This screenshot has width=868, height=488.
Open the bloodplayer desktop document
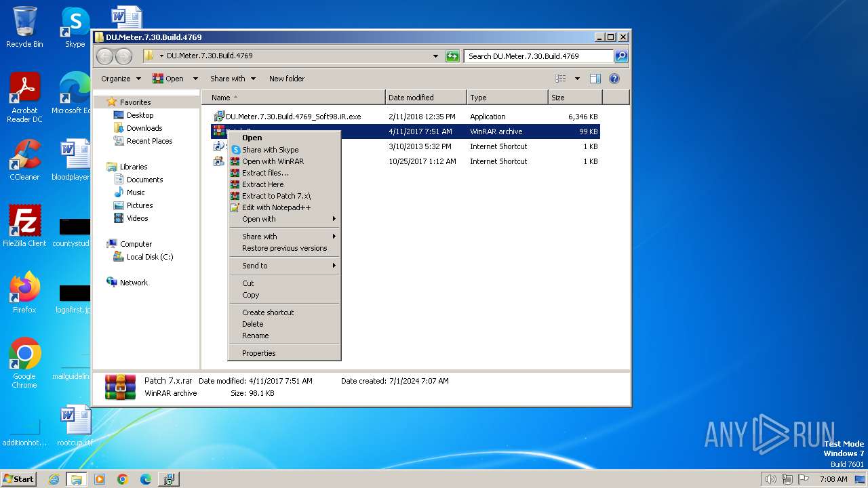point(71,160)
